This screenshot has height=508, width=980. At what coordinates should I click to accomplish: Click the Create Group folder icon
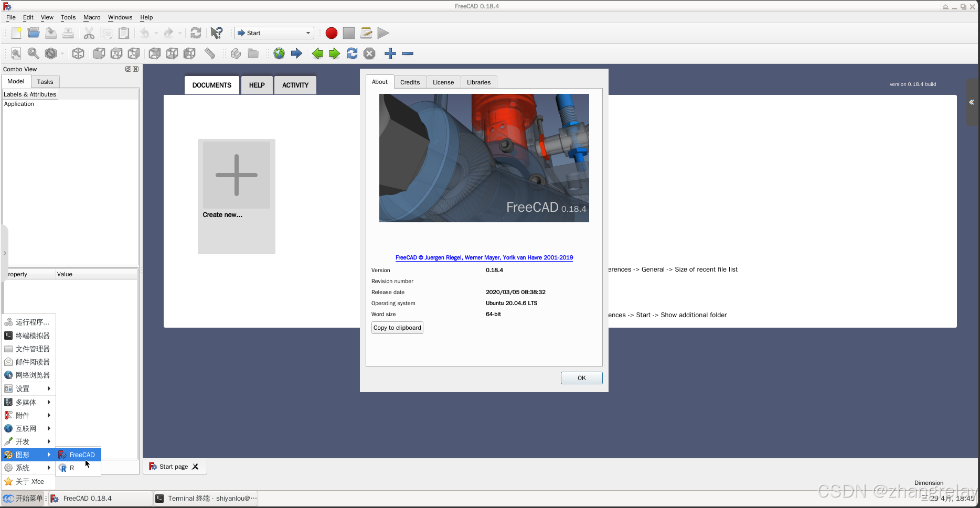point(253,53)
